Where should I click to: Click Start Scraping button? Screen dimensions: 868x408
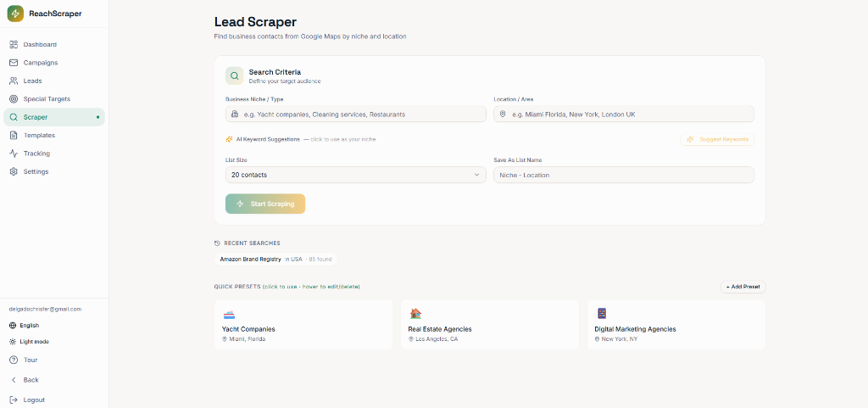265,204
